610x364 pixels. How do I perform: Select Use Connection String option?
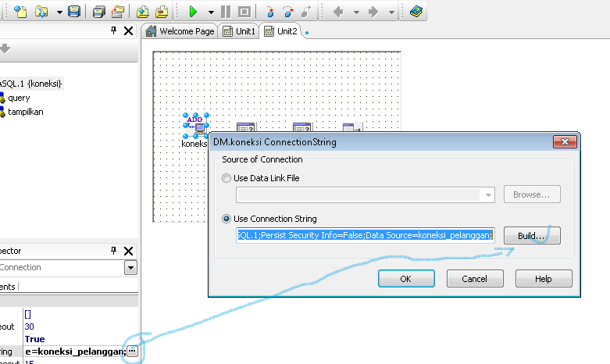(x=226, y=219)
